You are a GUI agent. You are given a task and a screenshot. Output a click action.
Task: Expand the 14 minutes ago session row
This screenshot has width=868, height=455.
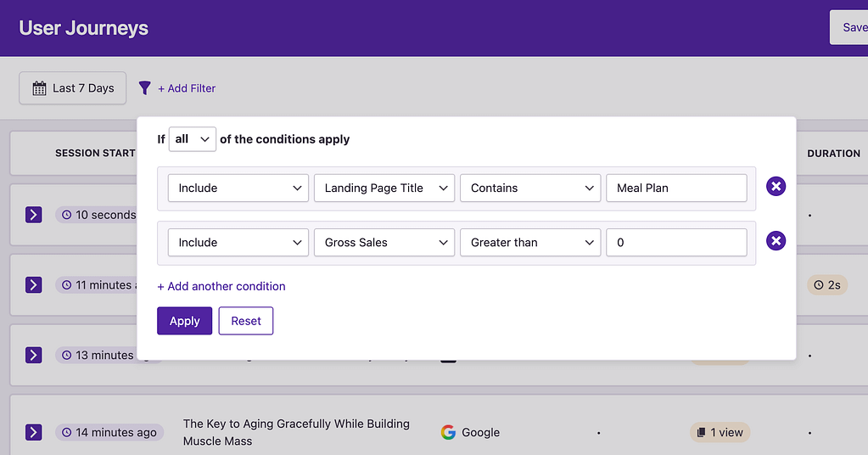(34, 432)
